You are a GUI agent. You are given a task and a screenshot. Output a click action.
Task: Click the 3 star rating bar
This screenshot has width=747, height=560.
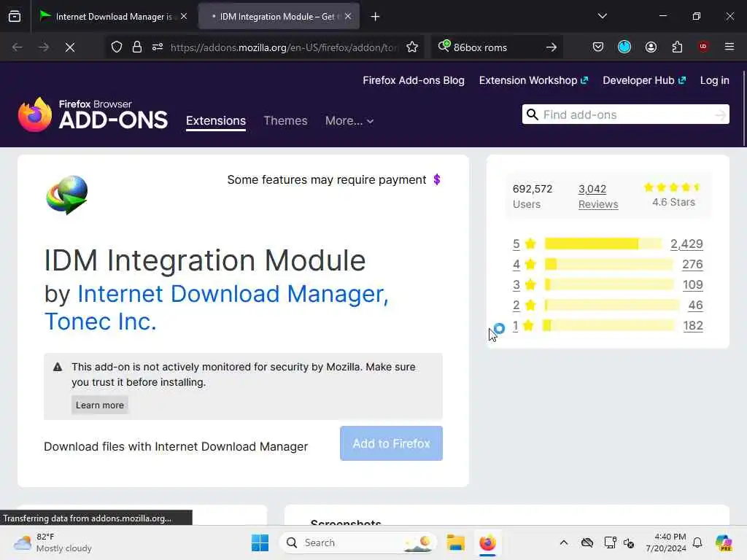tap(609, 285)
